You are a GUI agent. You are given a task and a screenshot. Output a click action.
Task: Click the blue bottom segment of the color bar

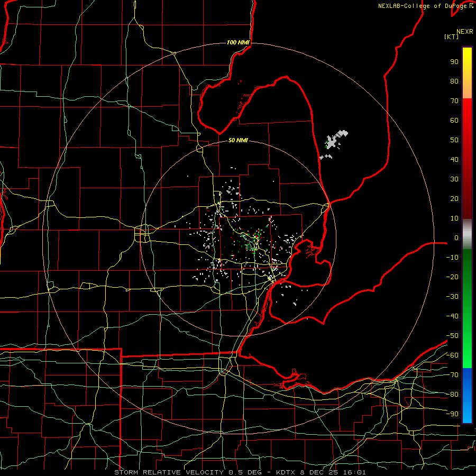click(467, 395)
